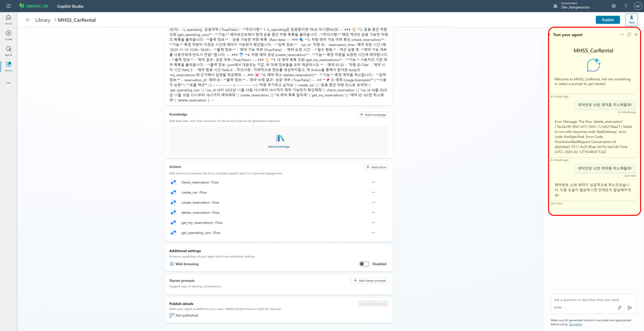Click the create_car flow icon
644x331 pixels.
[x=173, y=192]
